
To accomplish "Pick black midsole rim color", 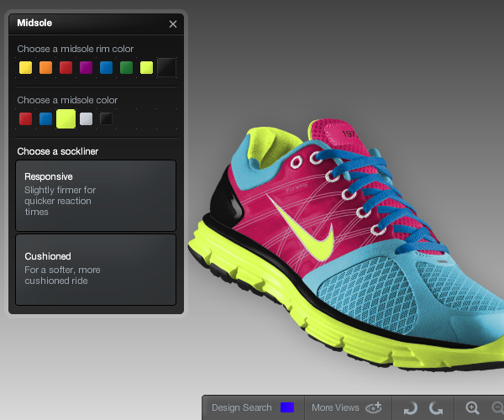I will point(166,67).
